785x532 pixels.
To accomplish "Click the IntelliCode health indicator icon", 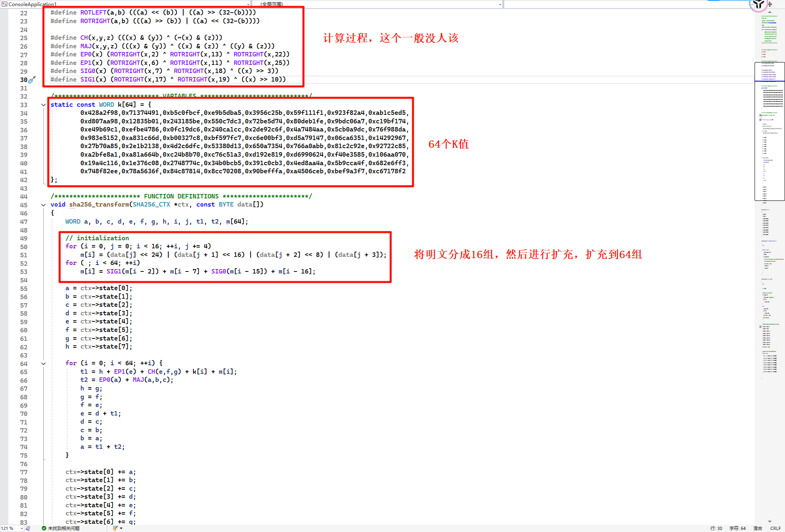I will point(28,528).
